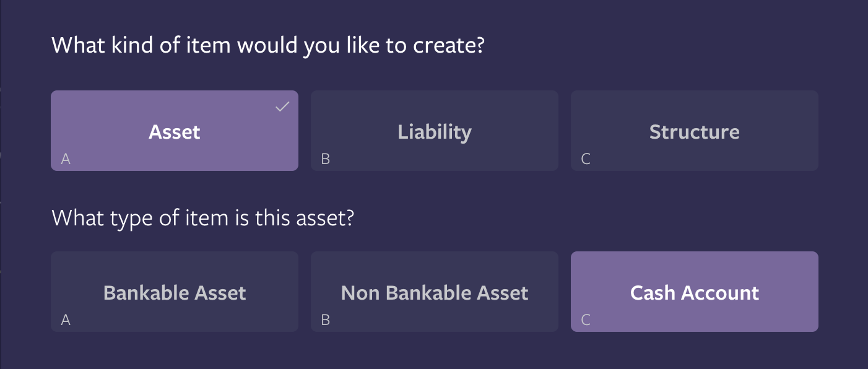Click the 'C' key hint on Cash Account

pos(586,320)
